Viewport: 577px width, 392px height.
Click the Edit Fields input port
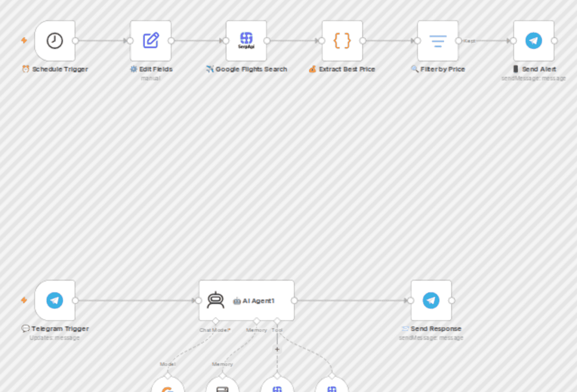pos(130,41)
